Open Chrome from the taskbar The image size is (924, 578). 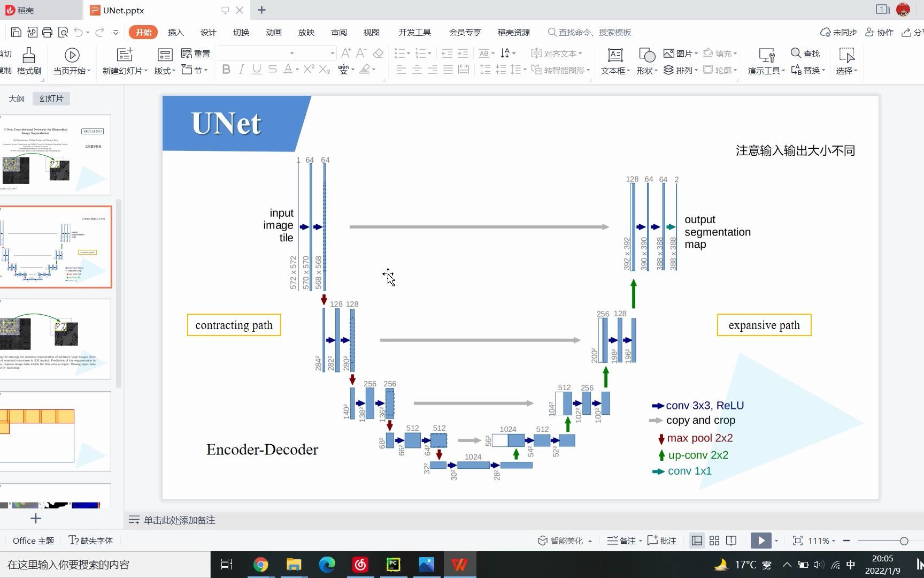pos(260,565)
